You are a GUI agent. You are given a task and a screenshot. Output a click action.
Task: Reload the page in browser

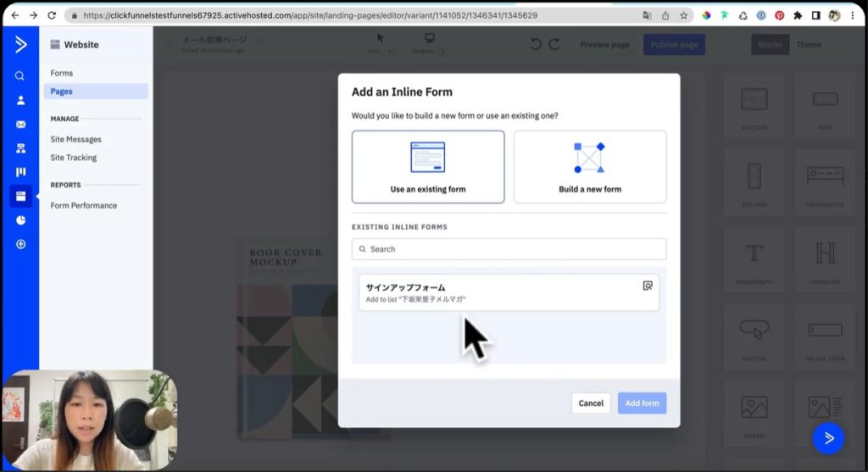pyautogui.click(x=52, y=15)
